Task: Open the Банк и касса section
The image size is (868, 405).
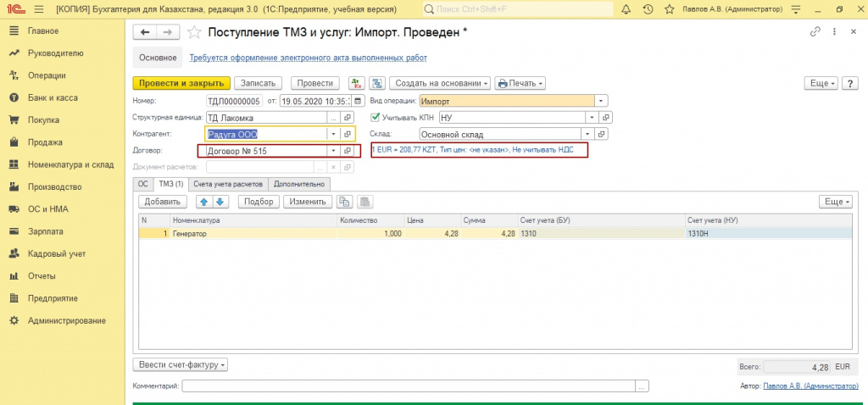Action: coord(53,97)
